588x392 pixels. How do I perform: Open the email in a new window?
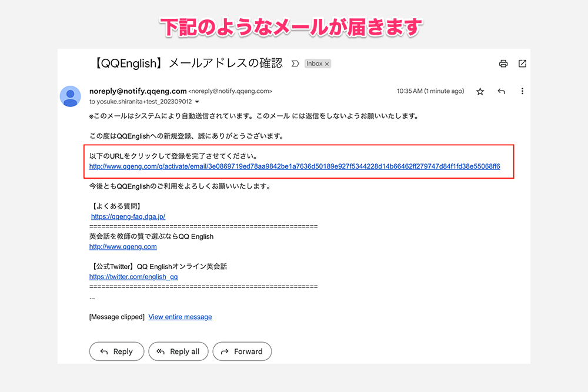(522, 63)
